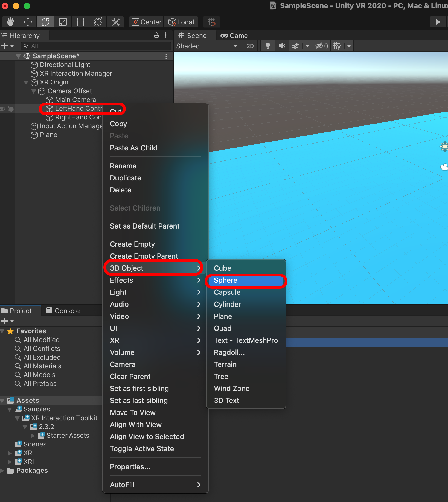
Task: Collapse XR Origin tree node
Action: coord(26,82)
